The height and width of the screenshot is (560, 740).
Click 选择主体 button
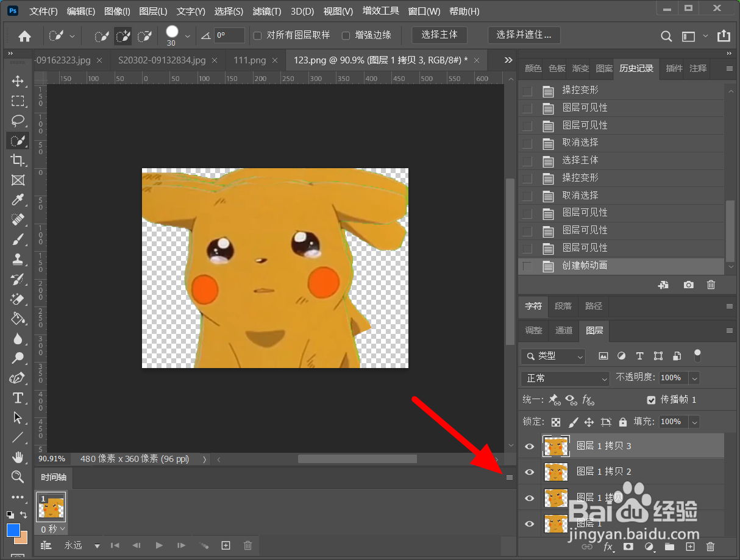pyautogui.click(x=439, y=35)
